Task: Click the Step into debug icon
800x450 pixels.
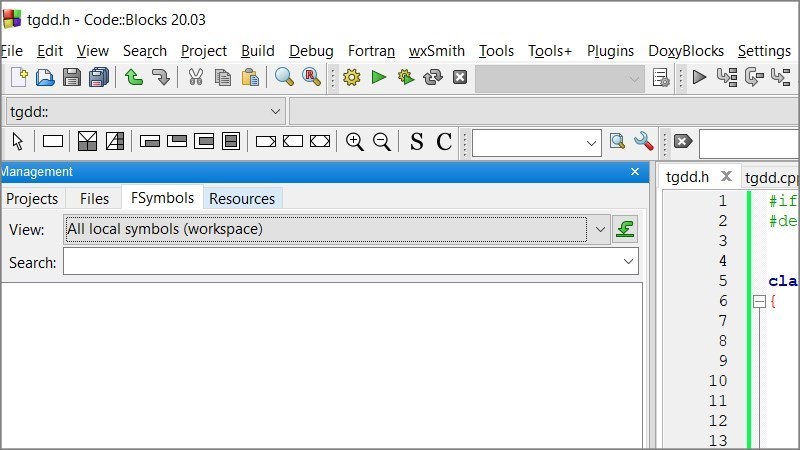Action: tap(781, 78)
